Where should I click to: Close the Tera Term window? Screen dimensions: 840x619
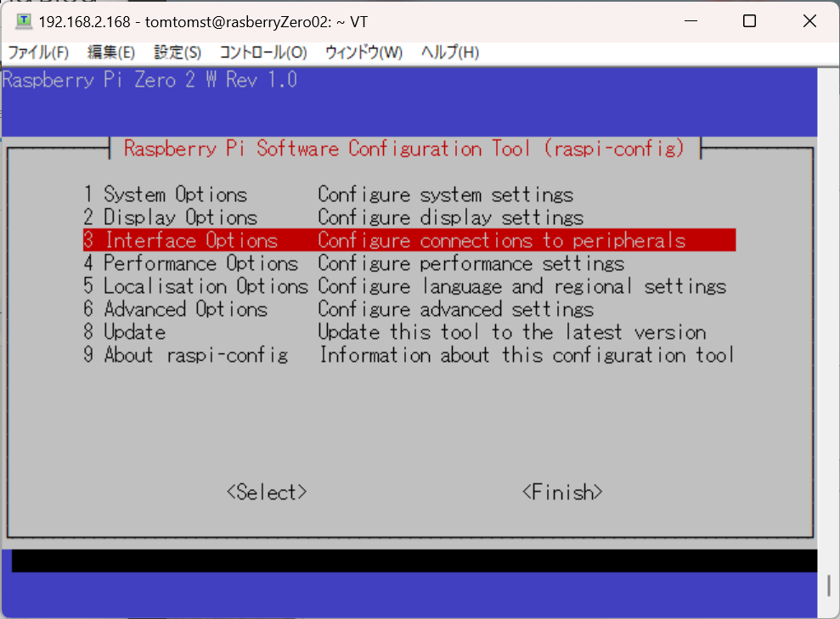click(x=809, y=21)
